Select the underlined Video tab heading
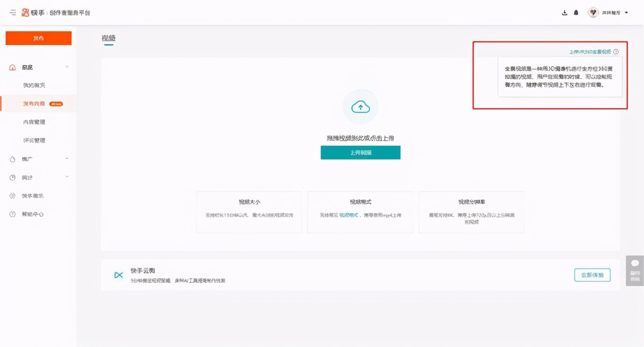The width and height of the screenshot is (644, 347). click(x=108, y=38)
